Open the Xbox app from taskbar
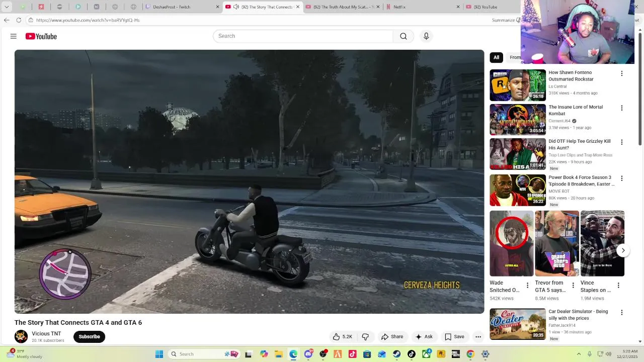The width and height of the screenshot is (644, 362). [426, 354]
